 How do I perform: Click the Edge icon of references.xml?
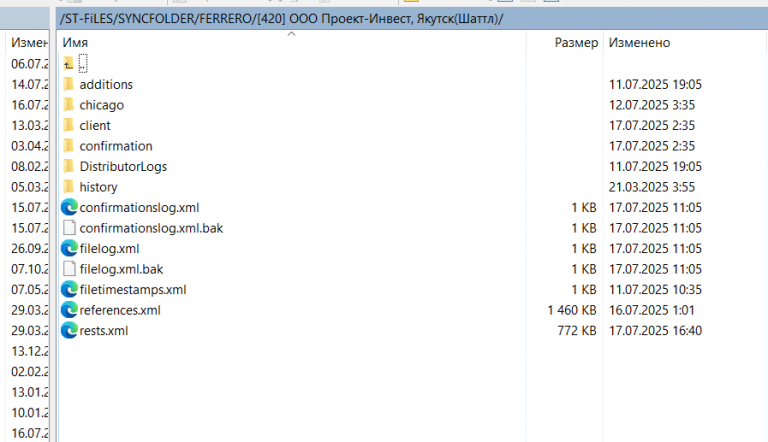coord(69,310)
